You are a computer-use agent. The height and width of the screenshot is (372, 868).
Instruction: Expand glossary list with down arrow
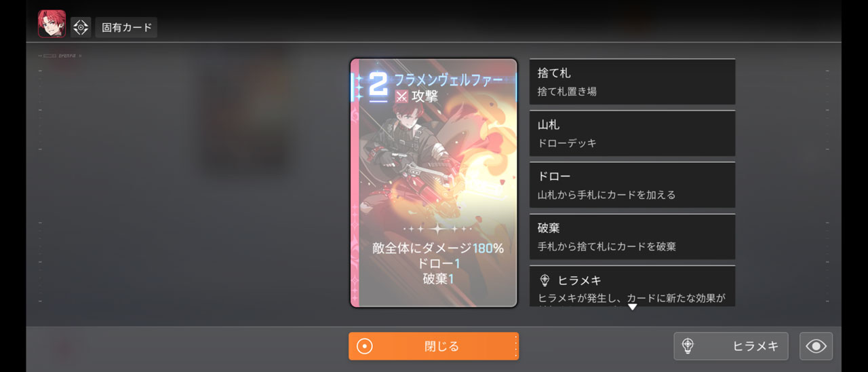pos(633,307)
